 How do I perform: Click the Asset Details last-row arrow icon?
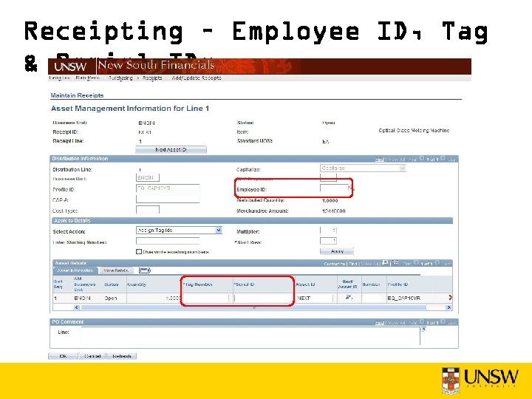437,263
